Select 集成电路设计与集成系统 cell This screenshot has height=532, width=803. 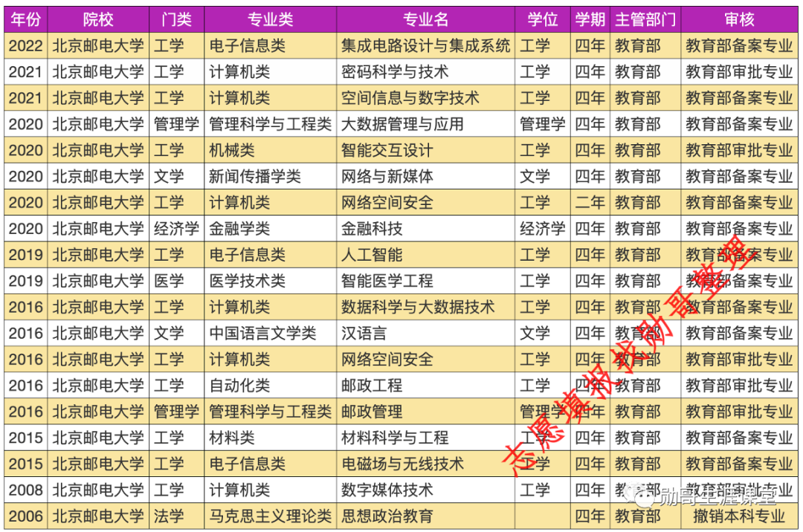[425, 45]
